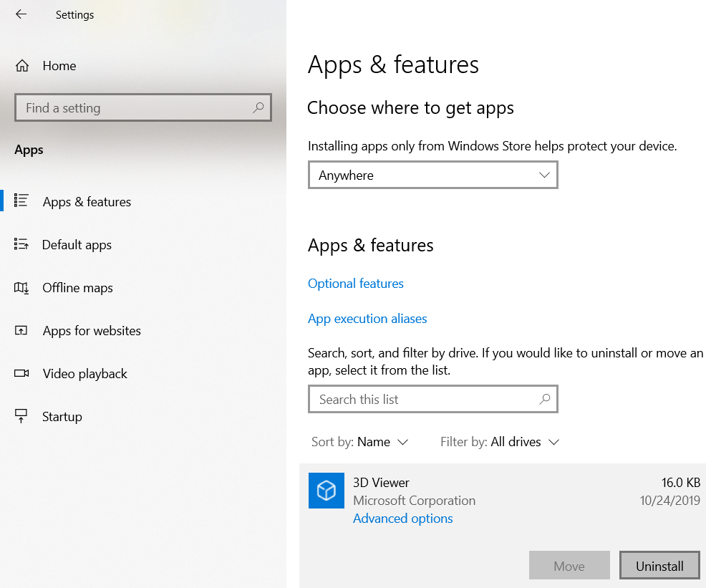
Task: Uninstall the 3D Viewer app
Action: tap(659, 566)
